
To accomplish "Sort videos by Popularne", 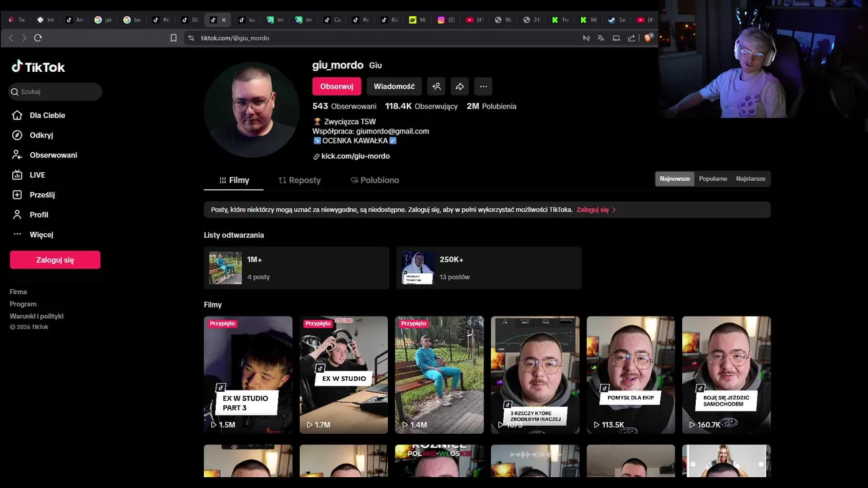I will click(x=713, y=179).
